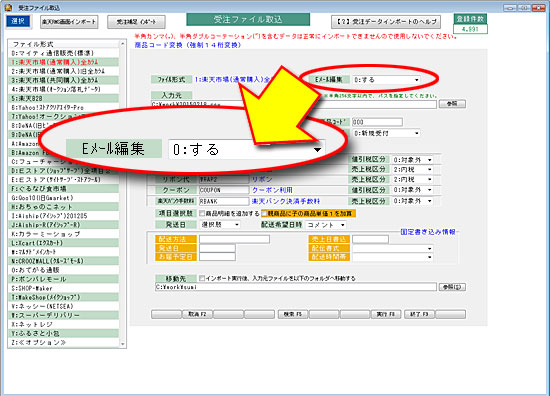This screenshot has height=396, width=550.
Task: Select 5:楽天B2B in the list
Action: (63, 99)
